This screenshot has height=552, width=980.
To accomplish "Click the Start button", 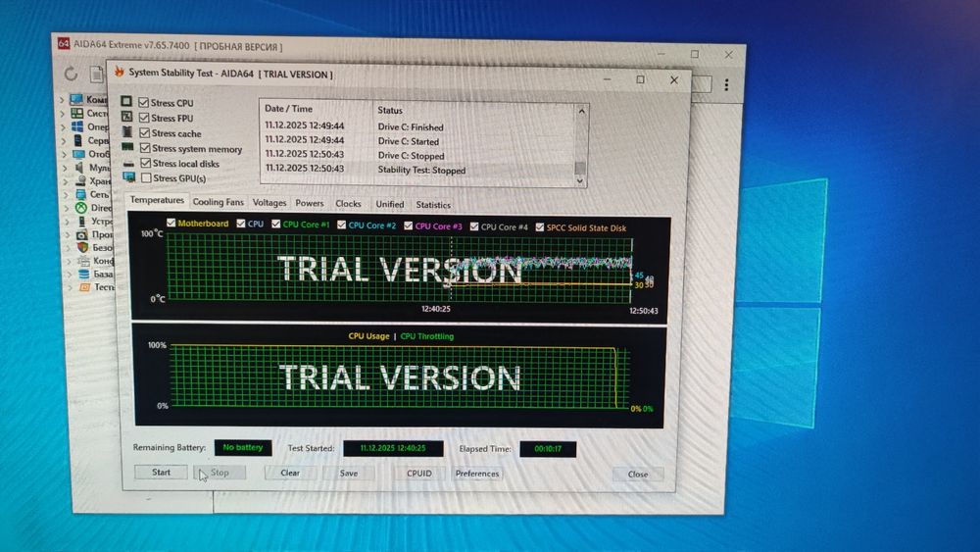I will coord(161,472).
